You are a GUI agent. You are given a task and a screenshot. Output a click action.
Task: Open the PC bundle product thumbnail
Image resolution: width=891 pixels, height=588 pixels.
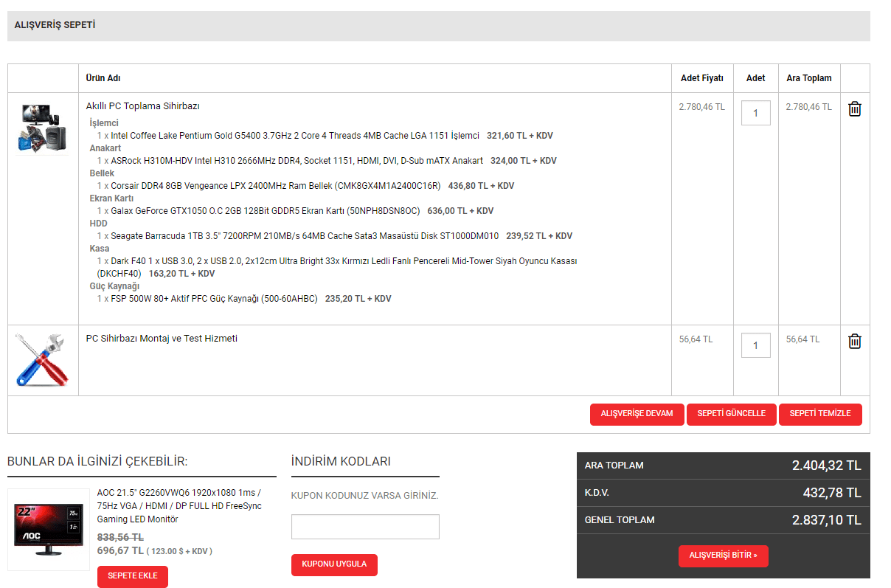pos(43,128)
